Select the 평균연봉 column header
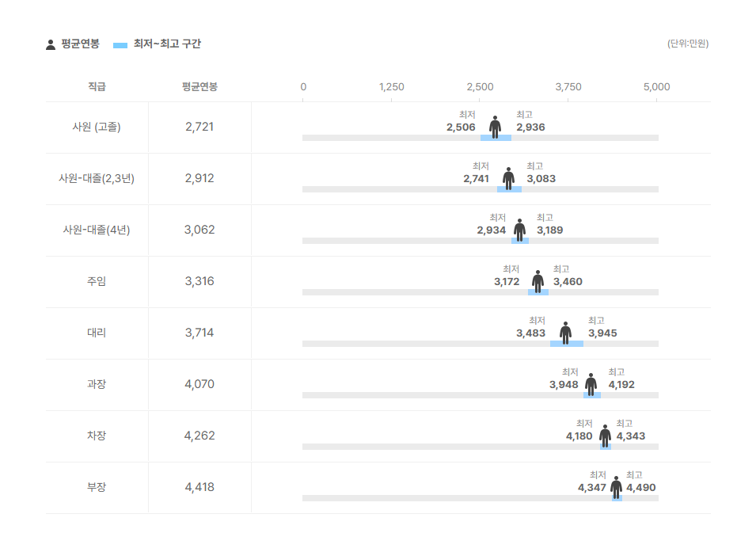Image resolution: width=756 pixels, height=552 pixels. [x=199, y=87]
